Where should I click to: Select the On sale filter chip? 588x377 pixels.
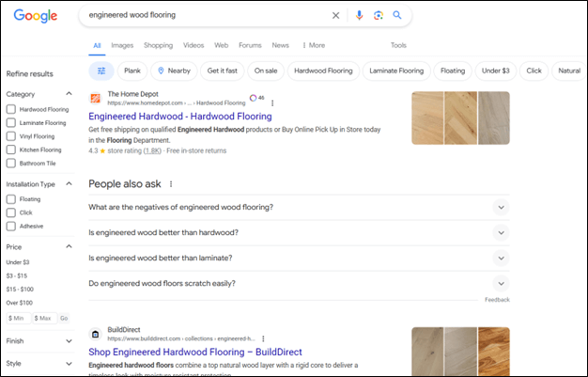(266, 71)
